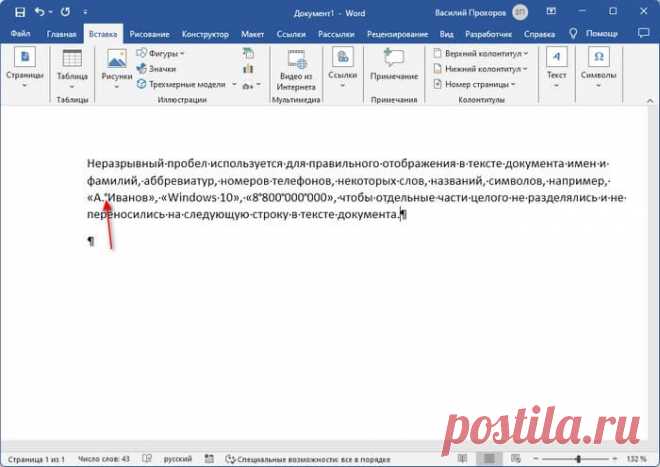Open the Верхний колонтитул header menu
This screenshot has height=467, width=660.
coord(481,53)
